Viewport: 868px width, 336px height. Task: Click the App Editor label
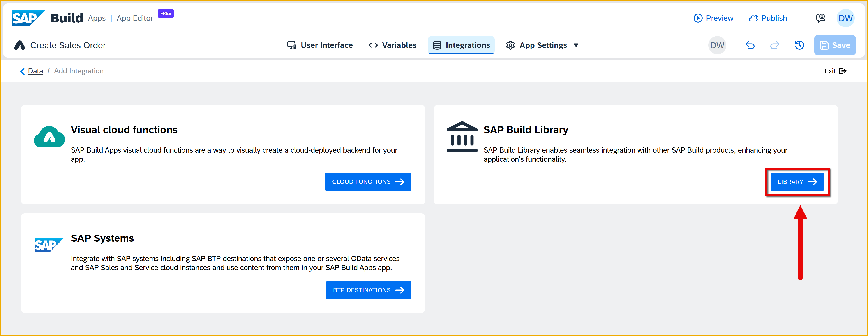pos(135,18)
